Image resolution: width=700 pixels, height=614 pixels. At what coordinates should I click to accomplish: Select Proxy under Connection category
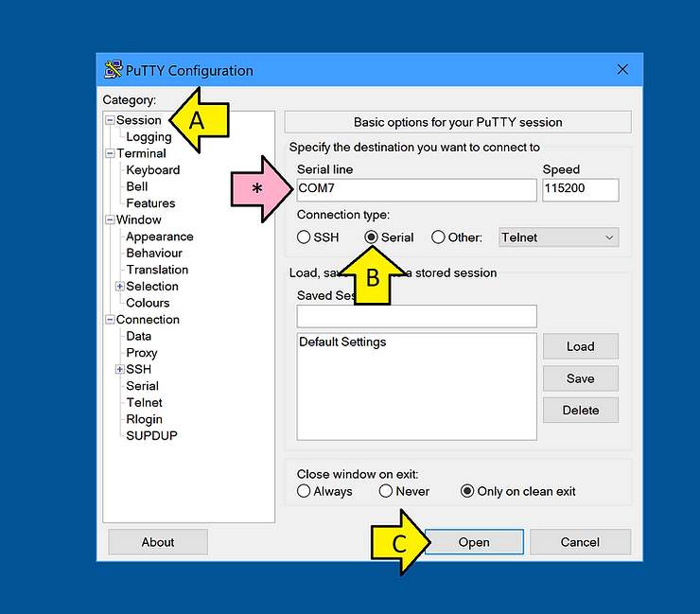[142, 353]
